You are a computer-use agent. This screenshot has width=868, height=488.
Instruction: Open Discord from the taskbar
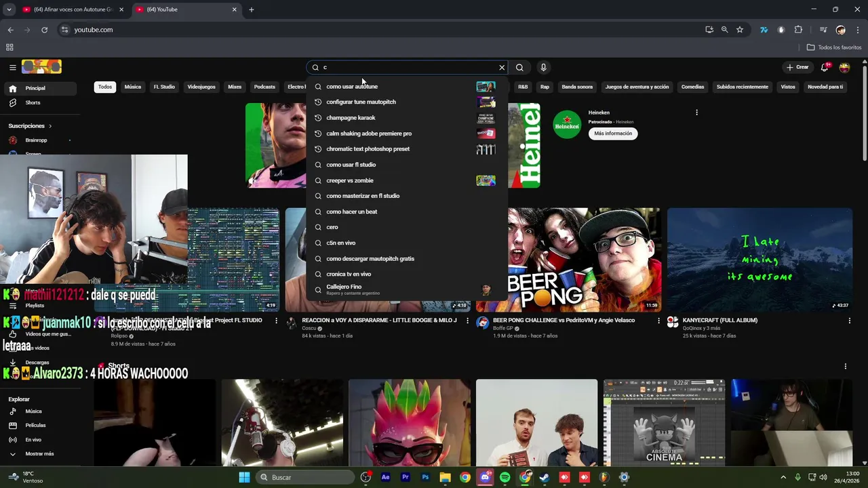485,477
